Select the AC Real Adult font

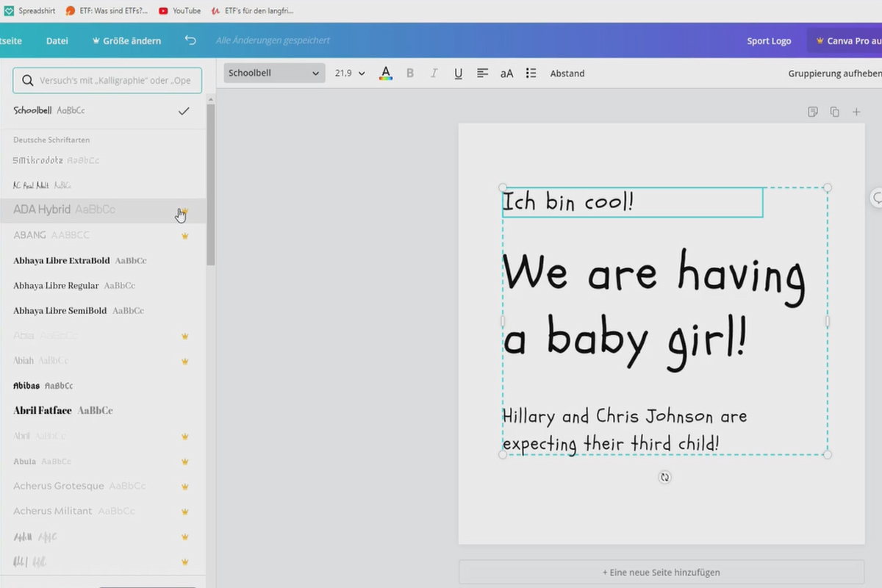click(103, 185)
